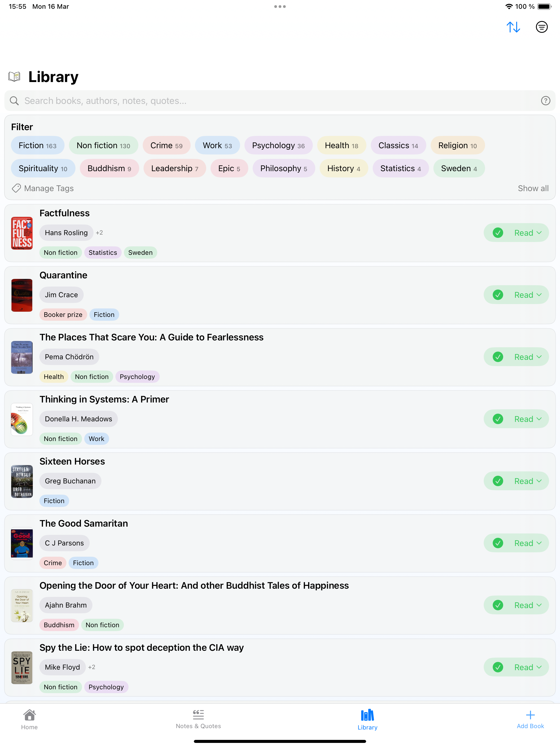Toggle the Fiction 163 filter

tap(37, 145)
